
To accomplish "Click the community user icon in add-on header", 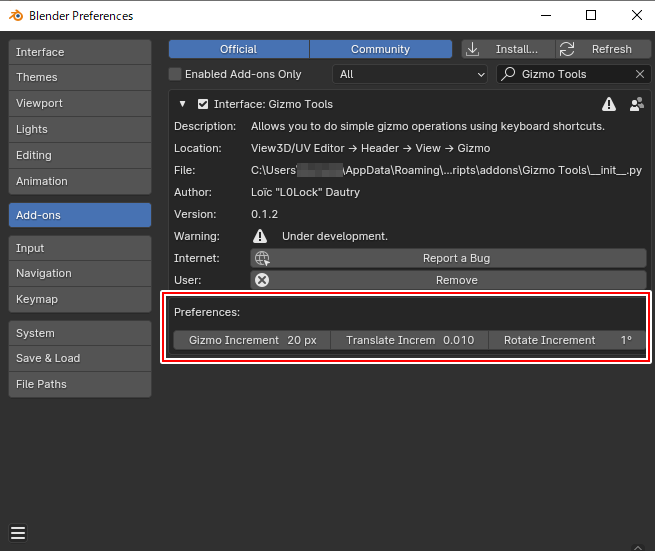I will click(635, 104).
